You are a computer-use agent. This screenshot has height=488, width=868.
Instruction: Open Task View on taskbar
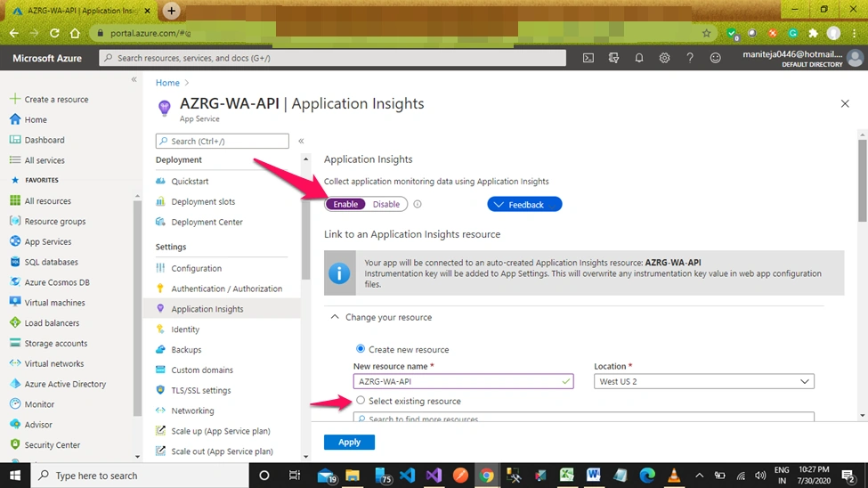point(295,476)
